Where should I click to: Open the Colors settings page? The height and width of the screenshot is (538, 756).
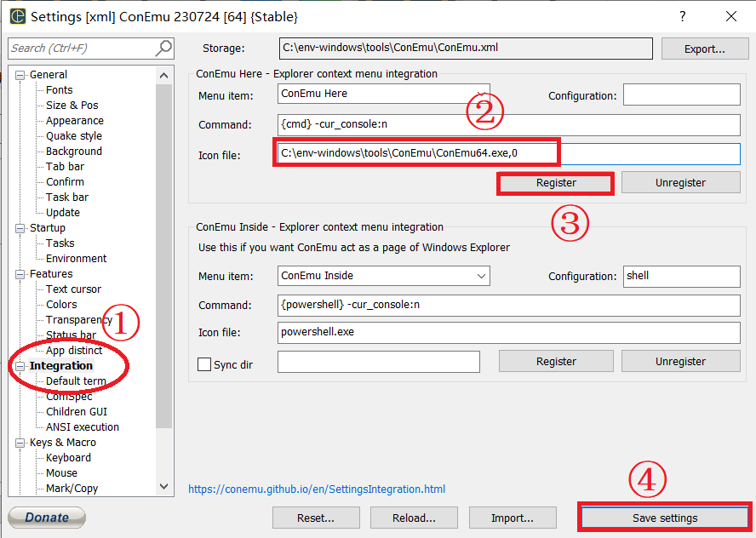tap(60, 304)
